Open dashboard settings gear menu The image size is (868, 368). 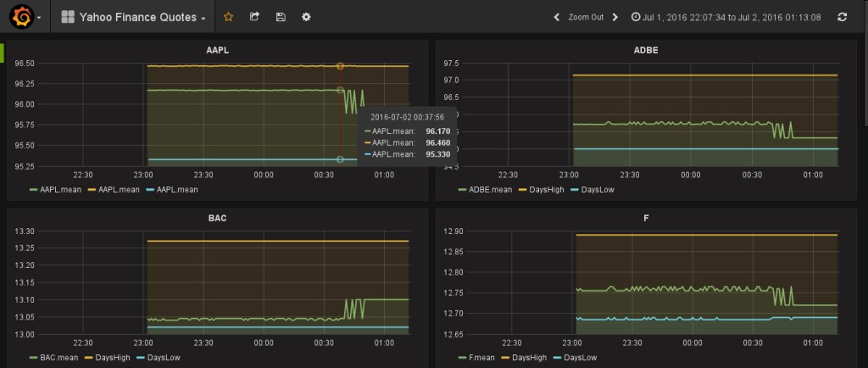click(306, 17)
